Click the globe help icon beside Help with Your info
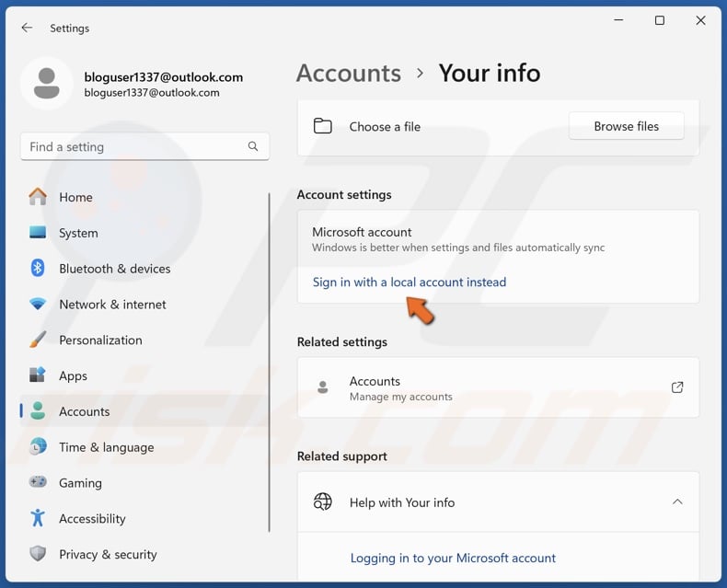The image size is (727, 588). coord(323,502)
